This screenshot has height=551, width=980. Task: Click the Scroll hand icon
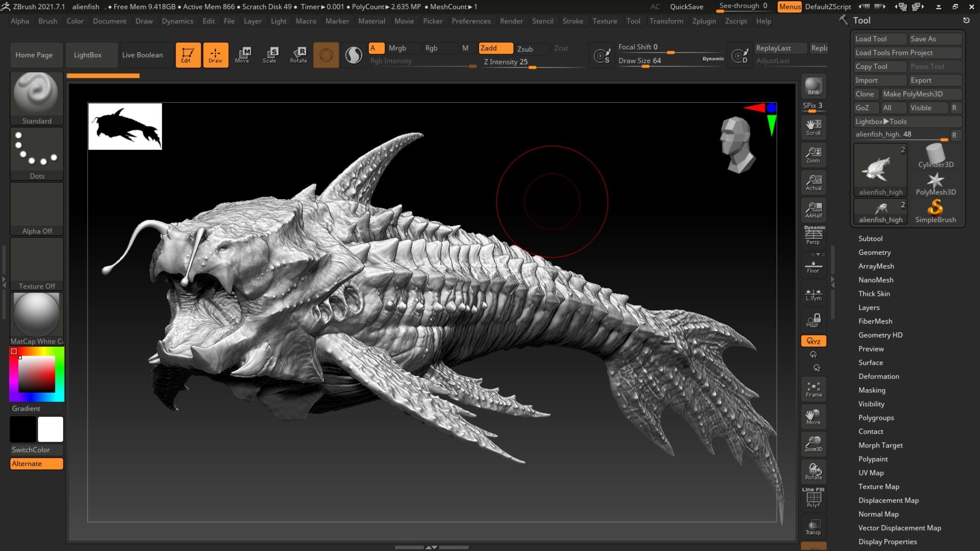[x=813, y=127]
